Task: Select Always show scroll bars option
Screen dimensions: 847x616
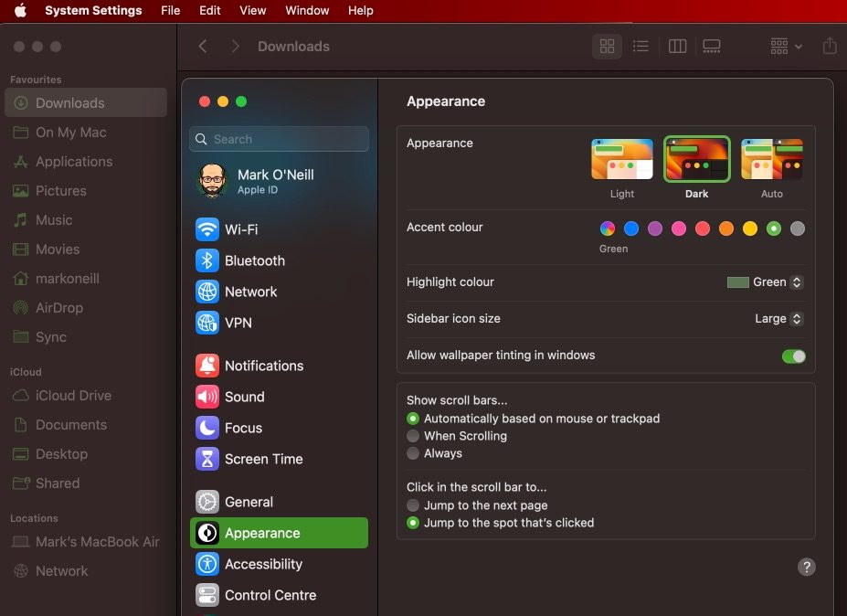Action: point(413,453)
